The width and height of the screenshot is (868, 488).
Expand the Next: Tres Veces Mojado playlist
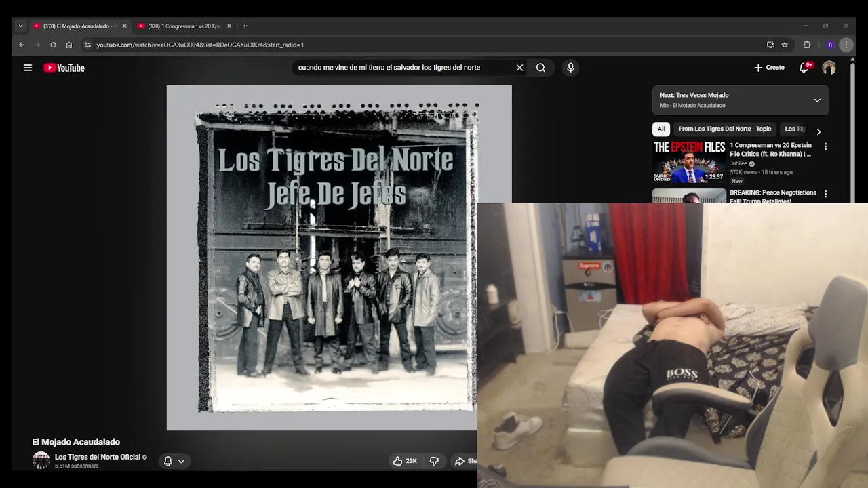coord(817,100)
